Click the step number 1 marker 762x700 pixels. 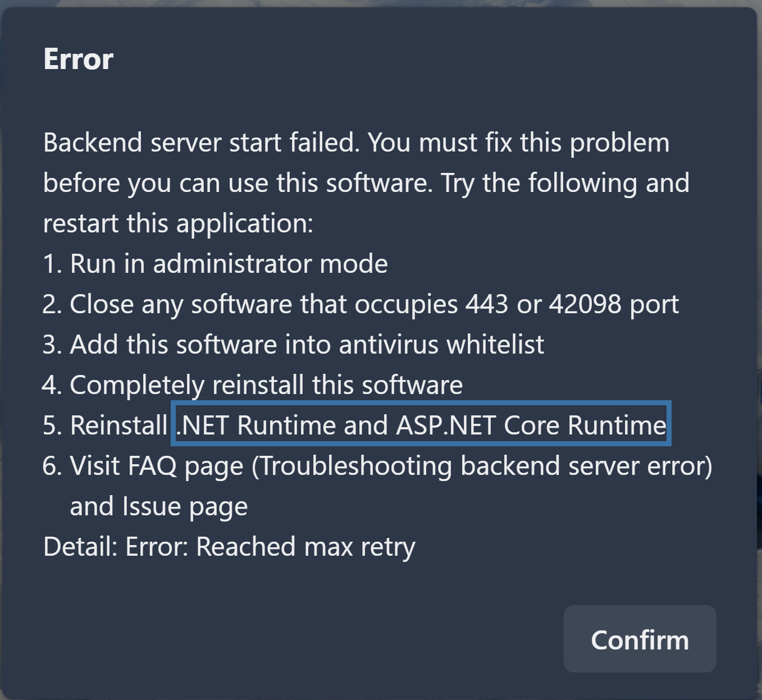(x=51, y=264)
